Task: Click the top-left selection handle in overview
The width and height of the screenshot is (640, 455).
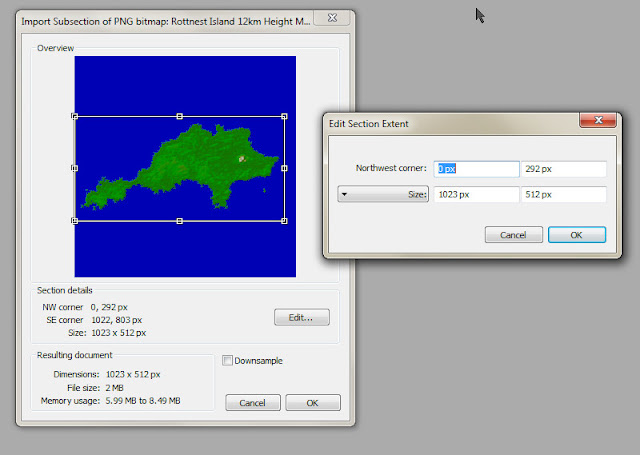Action: click(x=74, y=116)
